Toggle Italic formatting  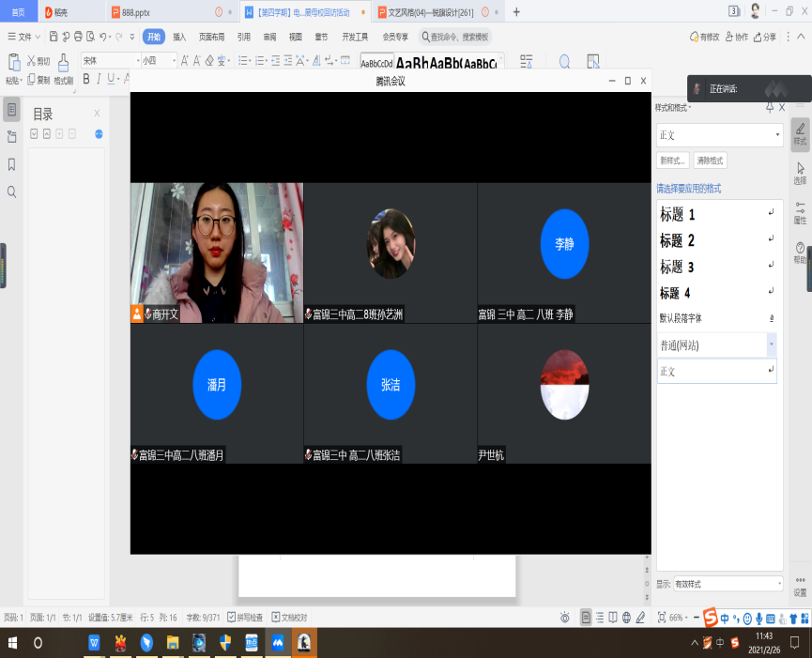tap(99, 79)
